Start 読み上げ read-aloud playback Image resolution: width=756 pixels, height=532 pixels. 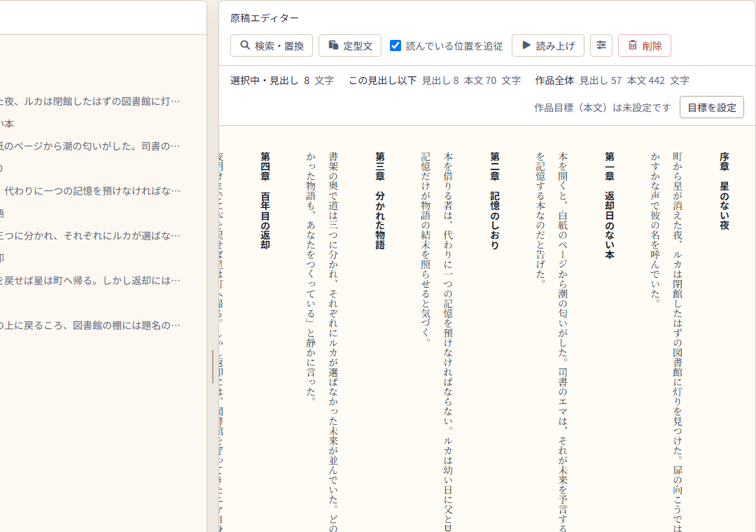coord(548,45)
